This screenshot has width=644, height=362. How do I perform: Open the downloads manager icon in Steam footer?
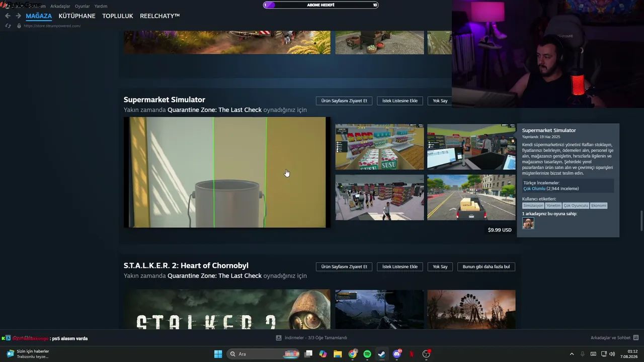point(279,338)
